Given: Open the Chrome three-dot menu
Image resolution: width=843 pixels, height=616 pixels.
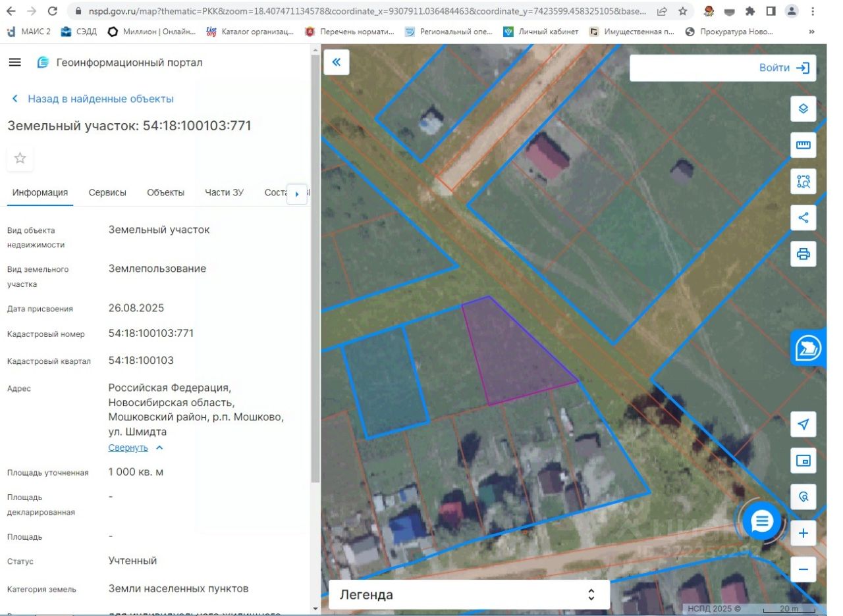Looking at the screenshot, I should pos(812,11).
